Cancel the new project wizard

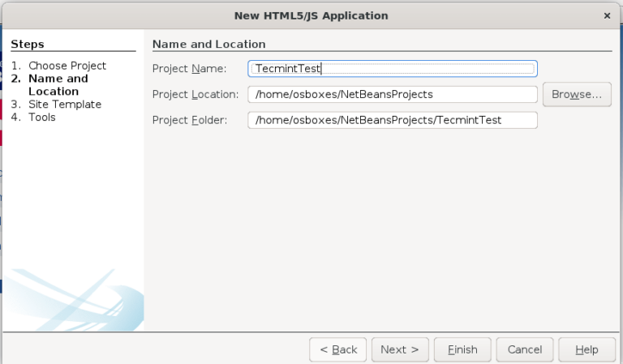coord(524,349)
